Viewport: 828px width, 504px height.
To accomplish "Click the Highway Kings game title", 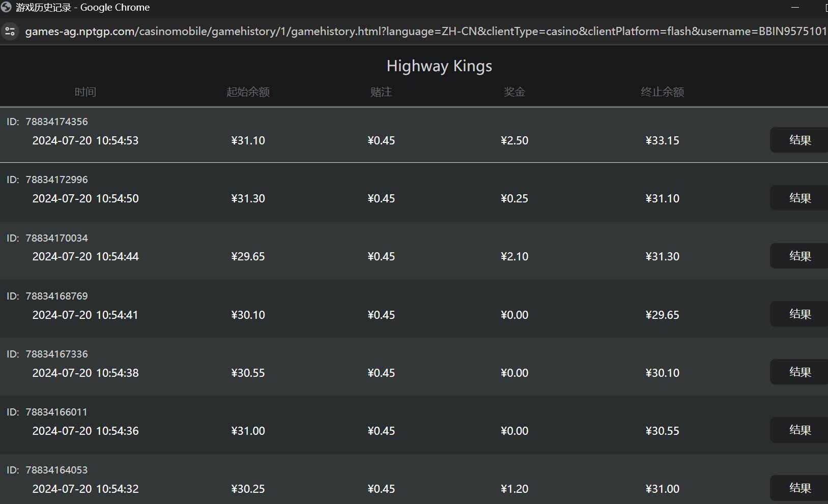I will [439, 66].
